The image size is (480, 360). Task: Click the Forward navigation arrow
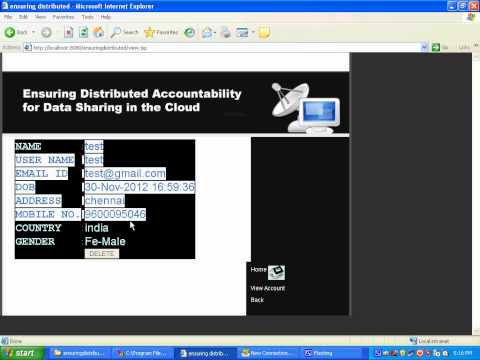(x=46, y=32)
